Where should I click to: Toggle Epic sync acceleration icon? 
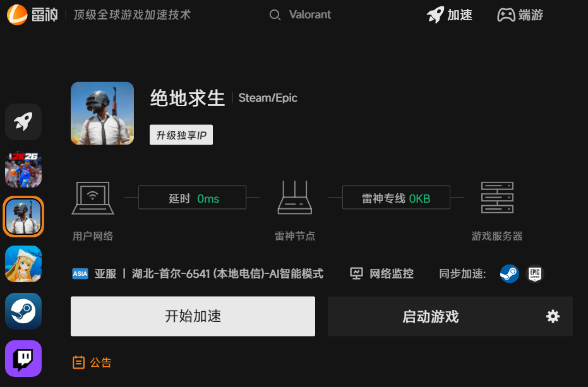pyautogui.click(x=534, y=273)
